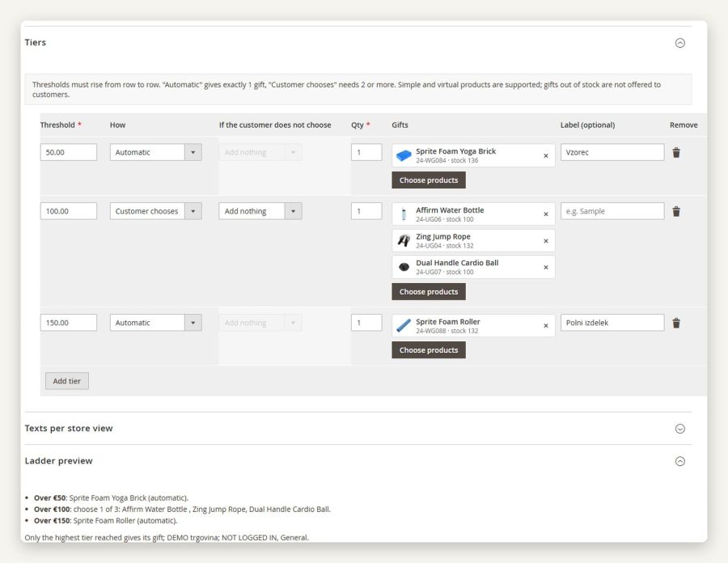Remove Zing Jump Rope gift
This screenshot has height=563, width=728.
pos(545,241)
